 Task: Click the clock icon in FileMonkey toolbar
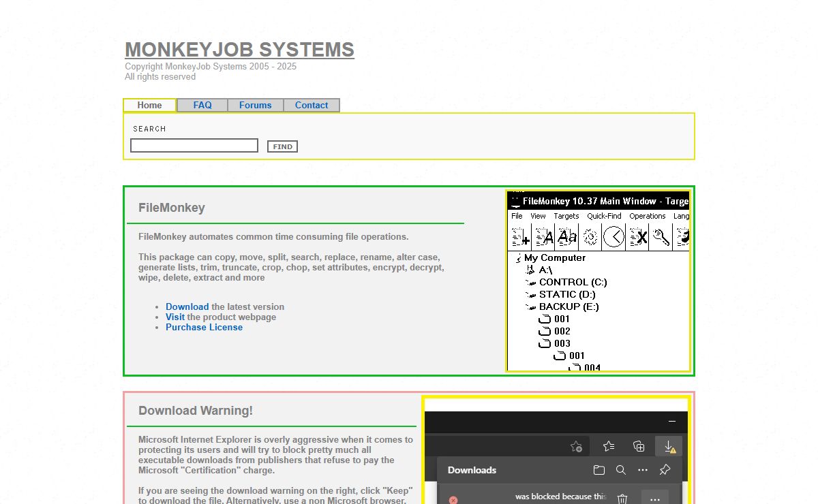tap(613, 237)
